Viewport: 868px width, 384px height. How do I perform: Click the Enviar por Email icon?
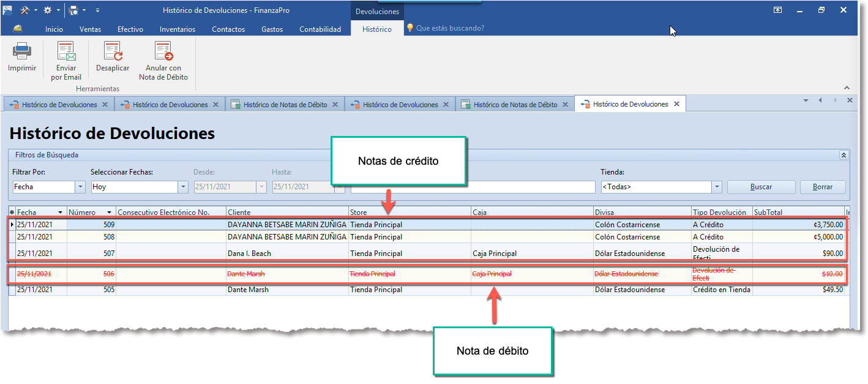[66, 51]
